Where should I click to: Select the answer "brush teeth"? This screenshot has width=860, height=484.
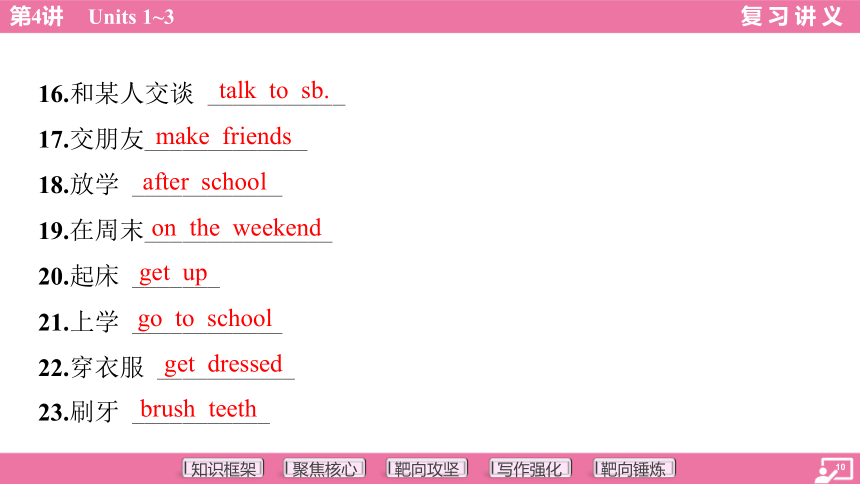tap(198, 409)
